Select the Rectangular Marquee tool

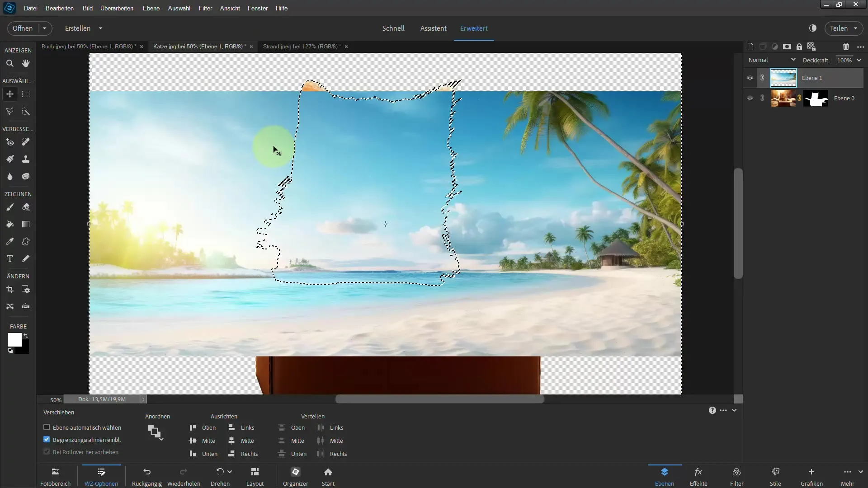26,94
